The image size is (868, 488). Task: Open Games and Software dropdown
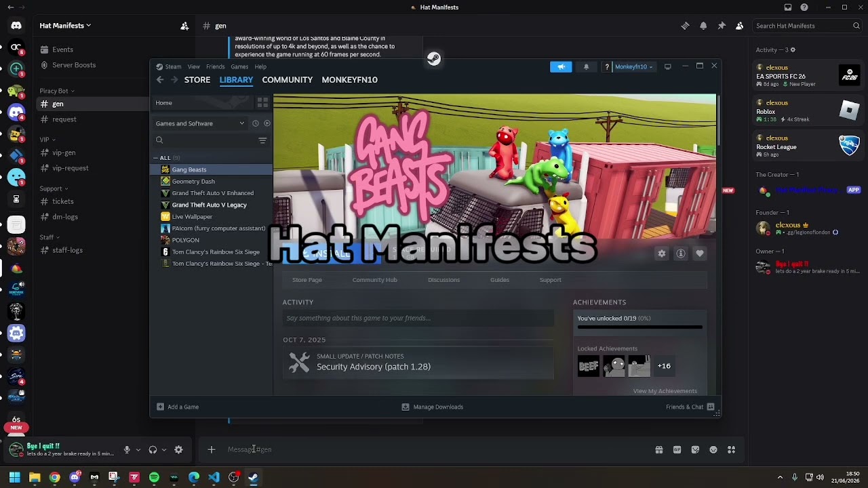(200, 123)
